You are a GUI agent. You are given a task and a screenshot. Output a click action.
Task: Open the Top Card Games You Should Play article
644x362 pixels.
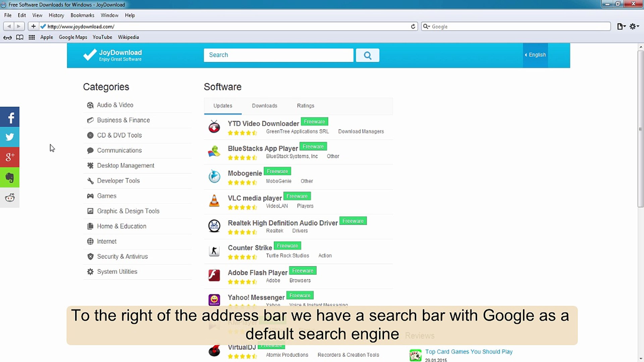(x=469, y=352)
